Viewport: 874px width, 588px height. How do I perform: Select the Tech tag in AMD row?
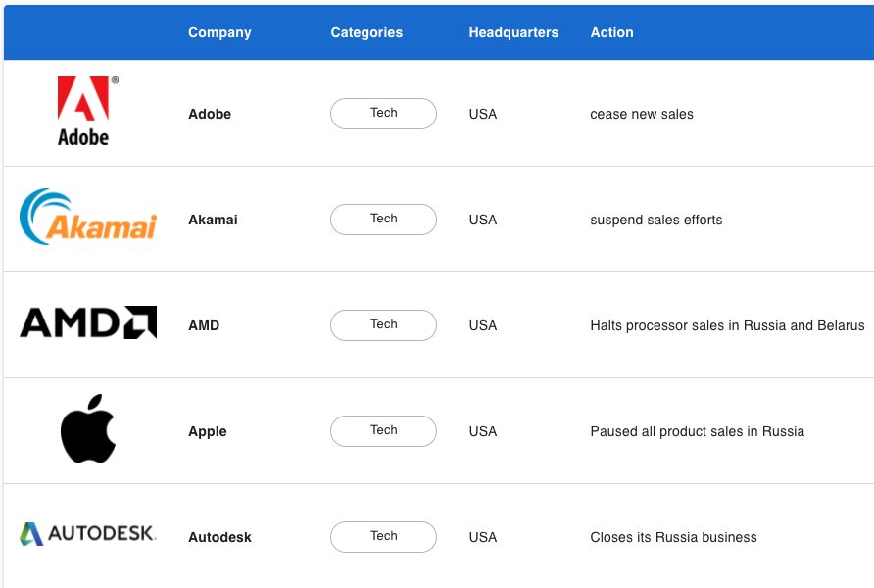(383, 325)
